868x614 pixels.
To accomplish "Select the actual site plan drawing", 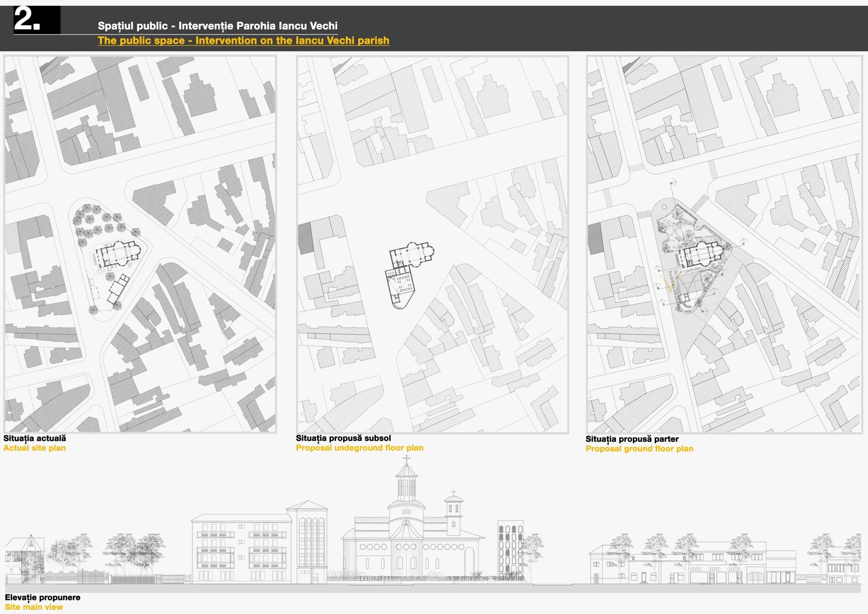I will pos(140,244).
